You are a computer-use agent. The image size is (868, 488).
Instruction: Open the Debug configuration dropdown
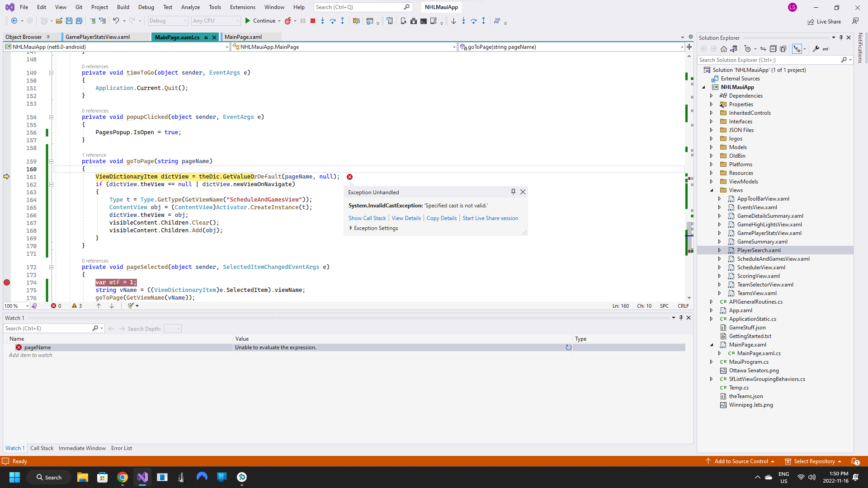click(168, 21)
